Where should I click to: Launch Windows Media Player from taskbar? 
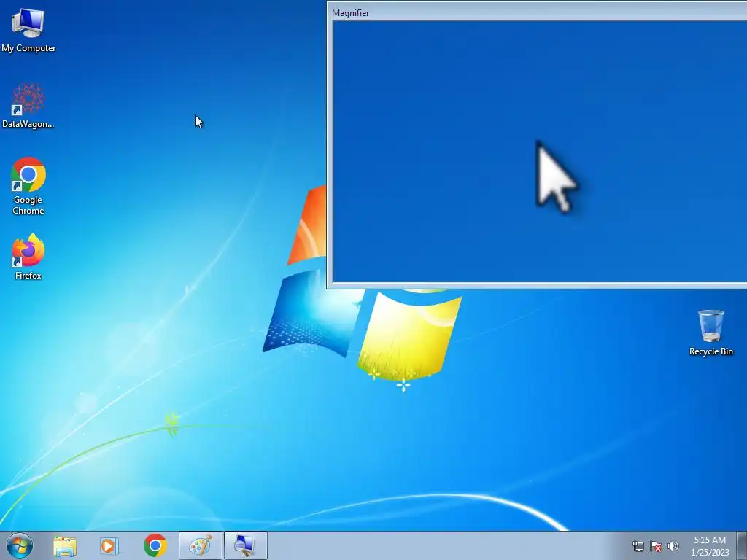coord(109,545)
